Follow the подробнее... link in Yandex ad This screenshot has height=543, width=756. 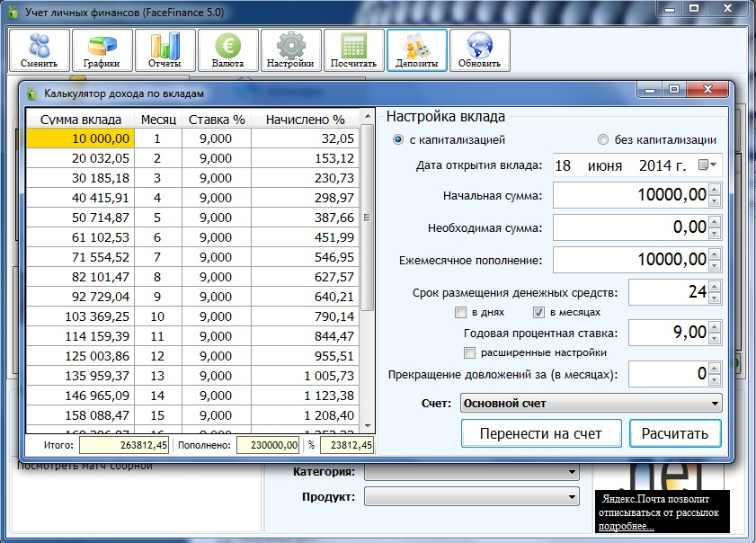(x=626, y=526)
